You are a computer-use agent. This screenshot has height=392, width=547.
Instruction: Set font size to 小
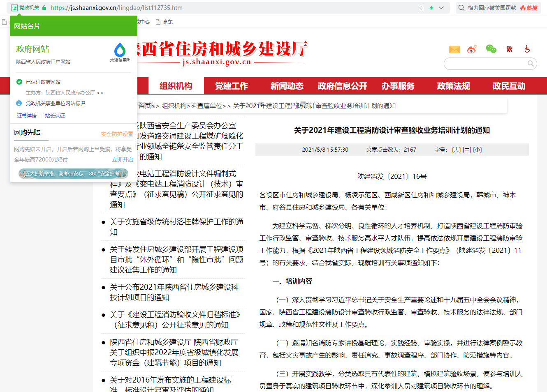477,150
